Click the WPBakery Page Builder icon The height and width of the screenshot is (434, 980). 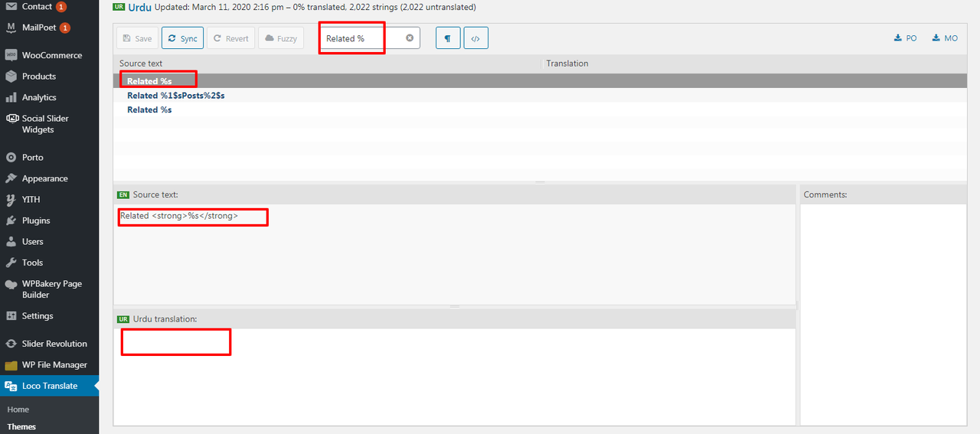tap(11, 284)
